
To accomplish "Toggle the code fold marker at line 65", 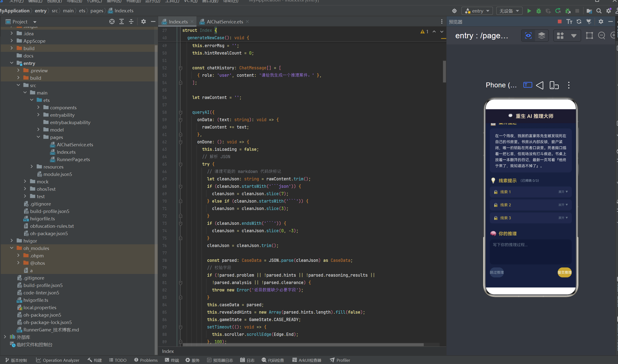I will click(181, 164).
